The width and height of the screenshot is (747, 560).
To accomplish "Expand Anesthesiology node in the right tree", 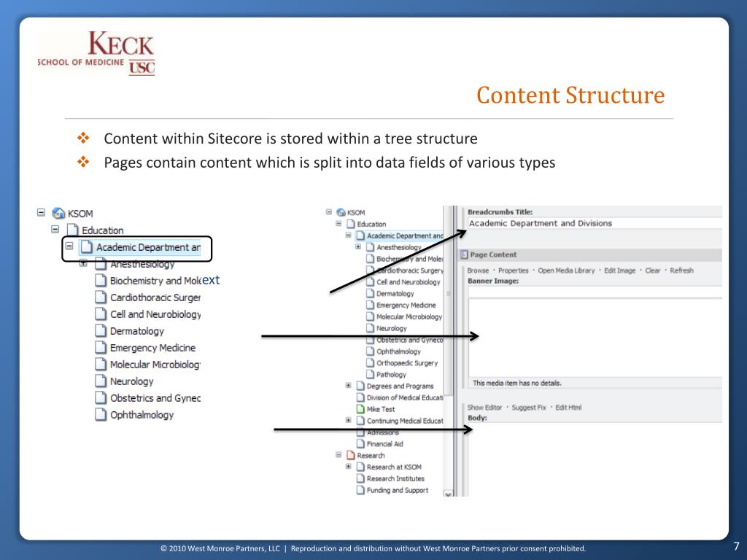I will point(358,246).
